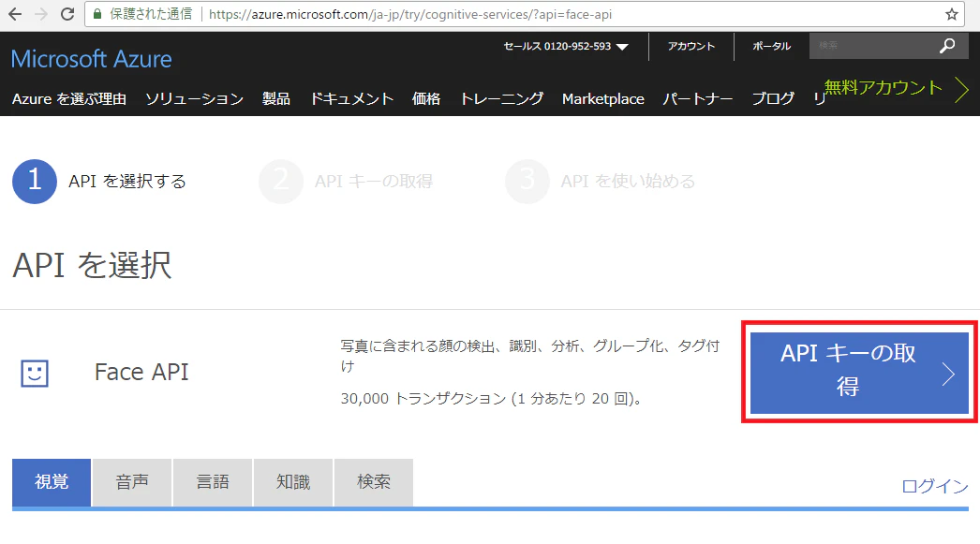Click the search magnifier icon
The width and height of the screenshot is (980, 544).
(947, 46)
